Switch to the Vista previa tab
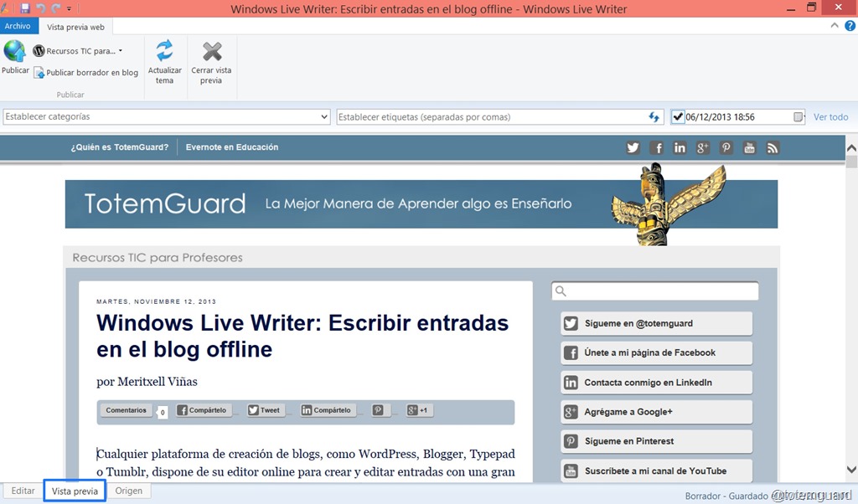This screenshot has height=504, width=858. coord(75,491)
